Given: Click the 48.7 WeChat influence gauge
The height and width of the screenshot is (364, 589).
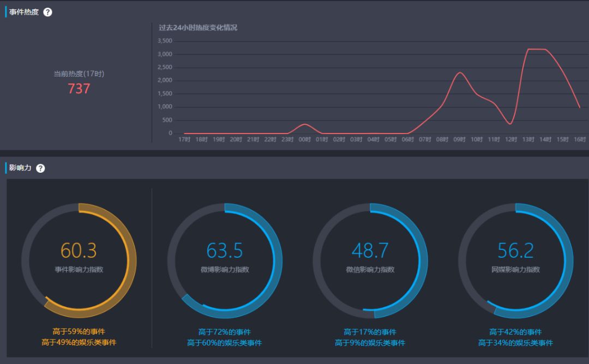Looking at the screenshot, I should point(370,260).
